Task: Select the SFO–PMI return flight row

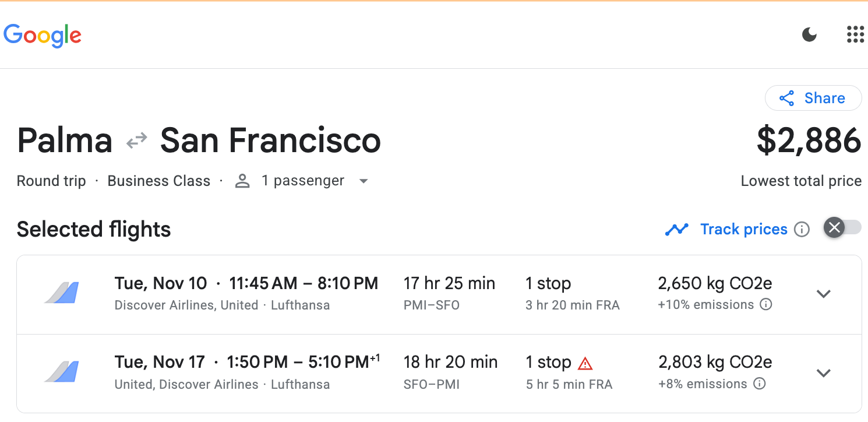Action: 439,374
